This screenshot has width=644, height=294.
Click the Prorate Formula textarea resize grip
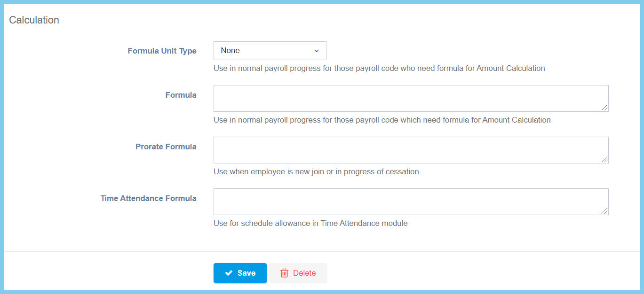tap(604, 160)
